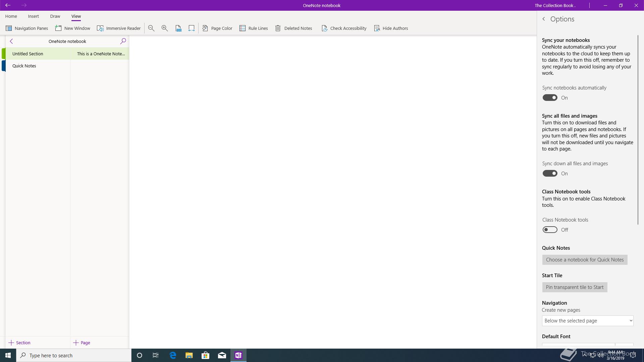Run Check Accessibility
Viewport: 644px width, 362px height.
[344, 28]
